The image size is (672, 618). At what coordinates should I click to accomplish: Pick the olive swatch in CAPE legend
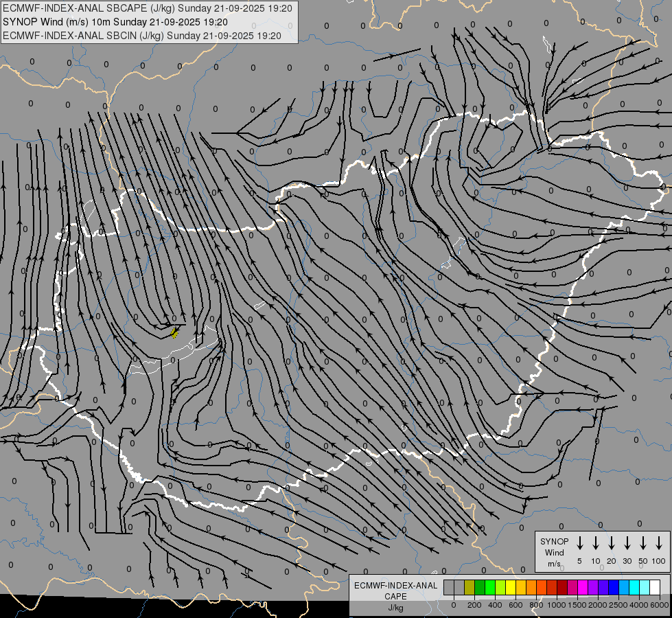[470, 587]
